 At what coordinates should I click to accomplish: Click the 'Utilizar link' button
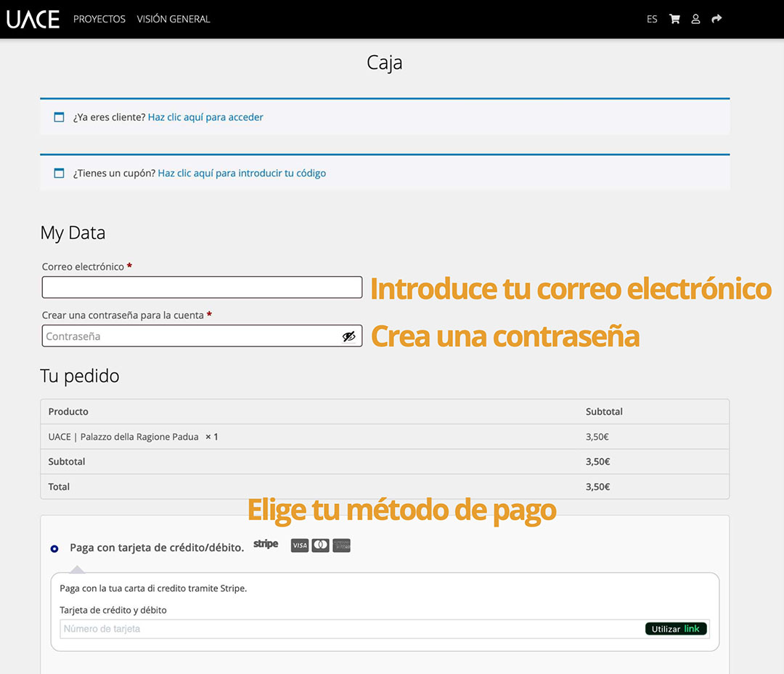[676, 629]
